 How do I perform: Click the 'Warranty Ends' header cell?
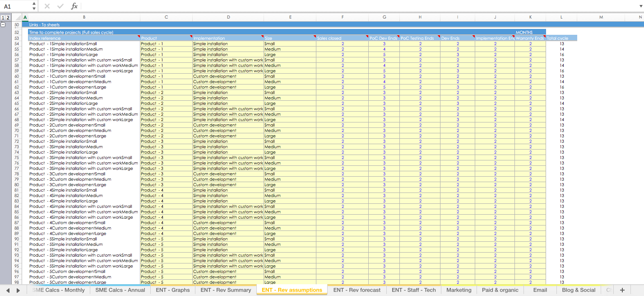(530, 38)
